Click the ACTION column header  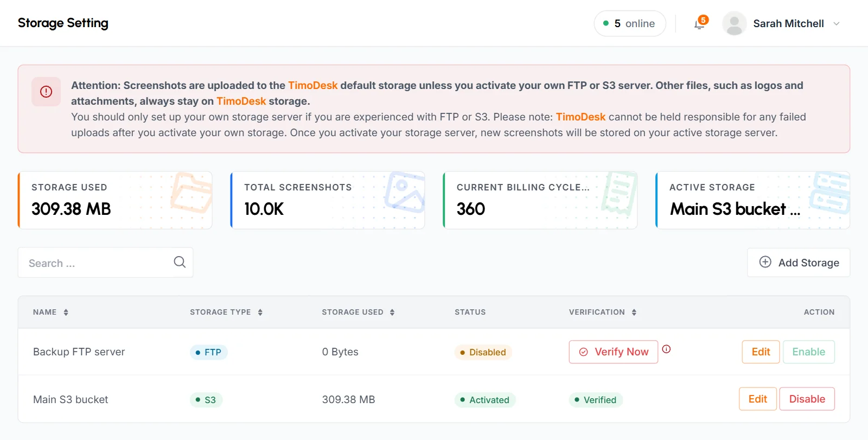pyautogui.click(x=819, y=312)
